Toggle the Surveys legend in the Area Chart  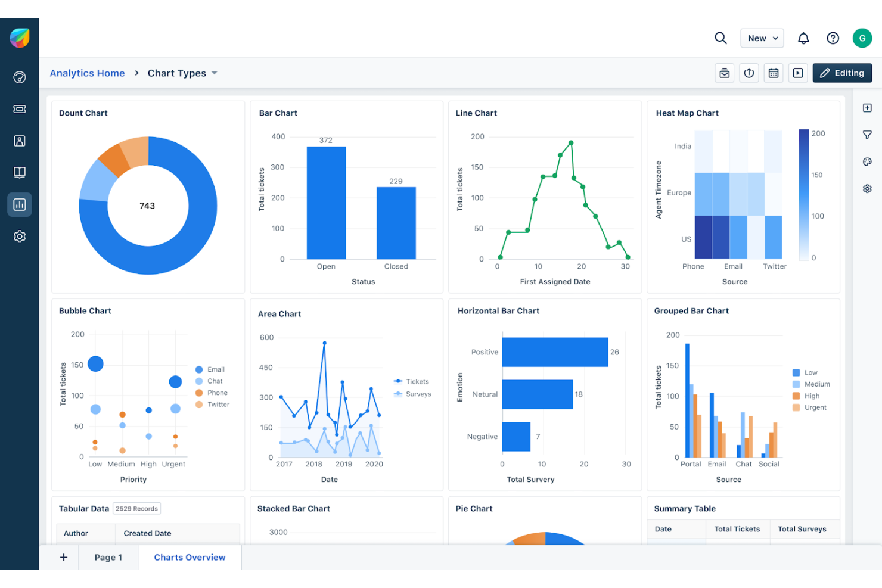pyautogui.click(x=412, y=394)
